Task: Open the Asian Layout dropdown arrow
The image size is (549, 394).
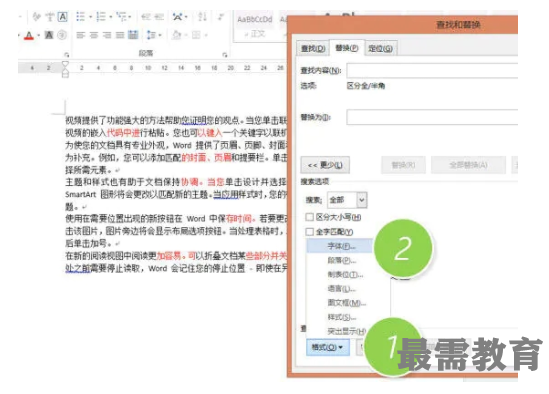Action: pos(186,16)
